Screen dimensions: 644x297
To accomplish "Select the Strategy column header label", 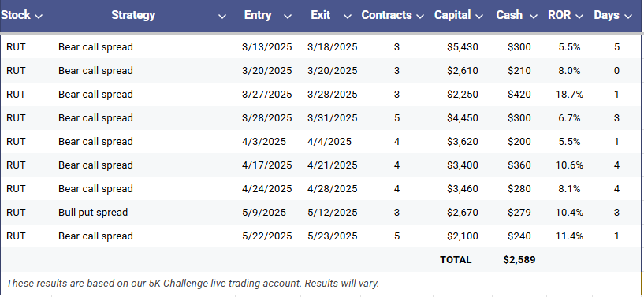I will 133,15.
